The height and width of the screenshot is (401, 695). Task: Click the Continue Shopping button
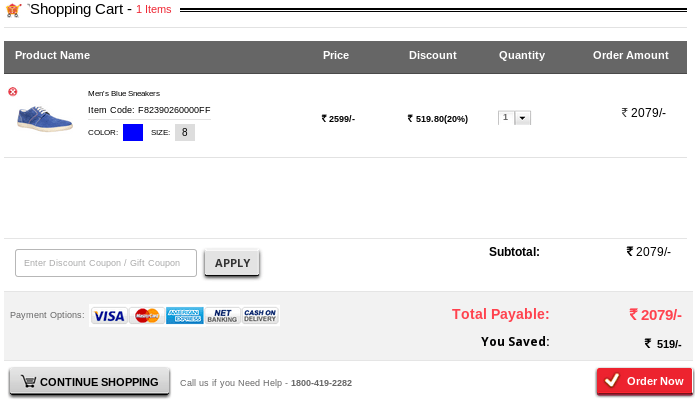[90, 382]
